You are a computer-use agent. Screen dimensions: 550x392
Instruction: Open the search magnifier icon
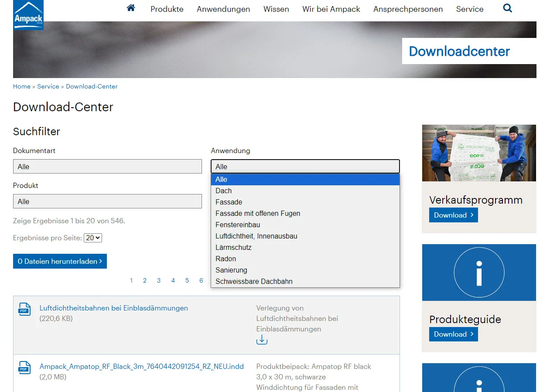pyautogui.click(x=507, y=8)
